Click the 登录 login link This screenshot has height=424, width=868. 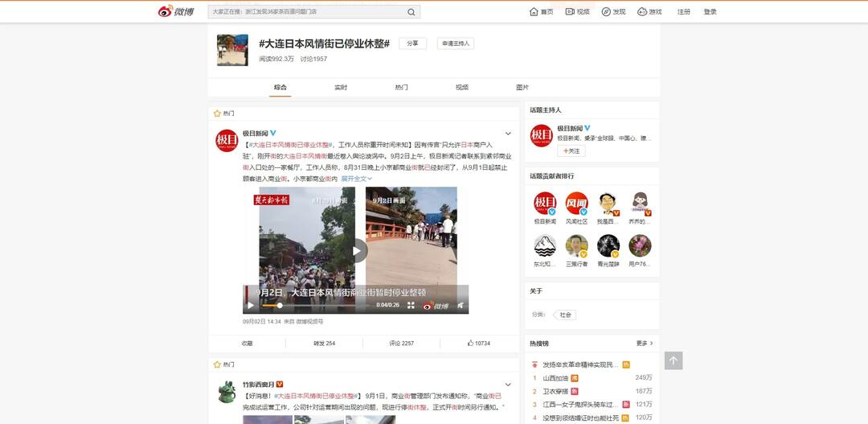(710, 11)
